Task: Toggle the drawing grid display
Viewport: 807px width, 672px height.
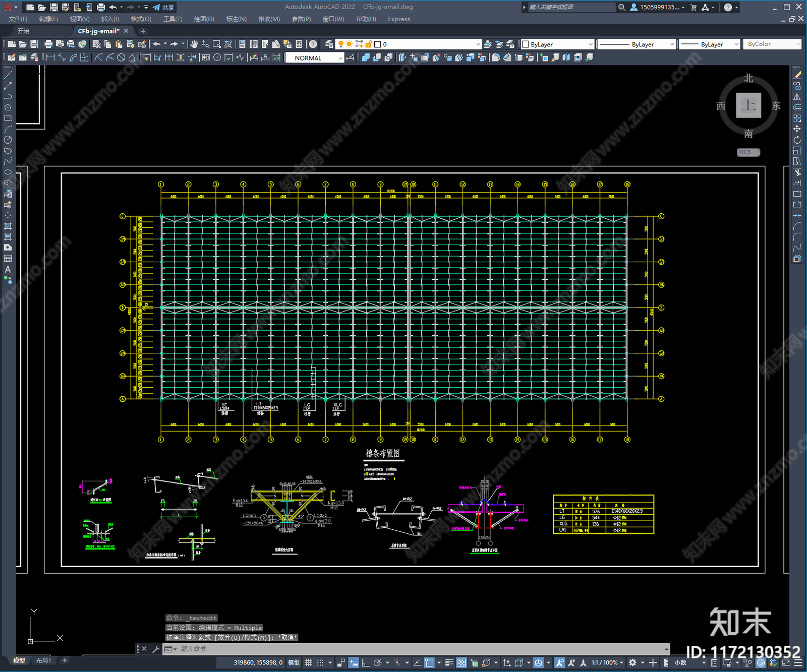Action: click(x=308, y=662)
